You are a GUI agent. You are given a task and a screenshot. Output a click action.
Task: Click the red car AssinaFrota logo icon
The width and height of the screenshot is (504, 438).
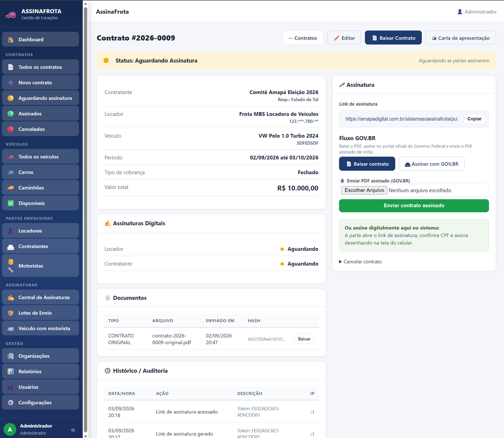point(11,14)
